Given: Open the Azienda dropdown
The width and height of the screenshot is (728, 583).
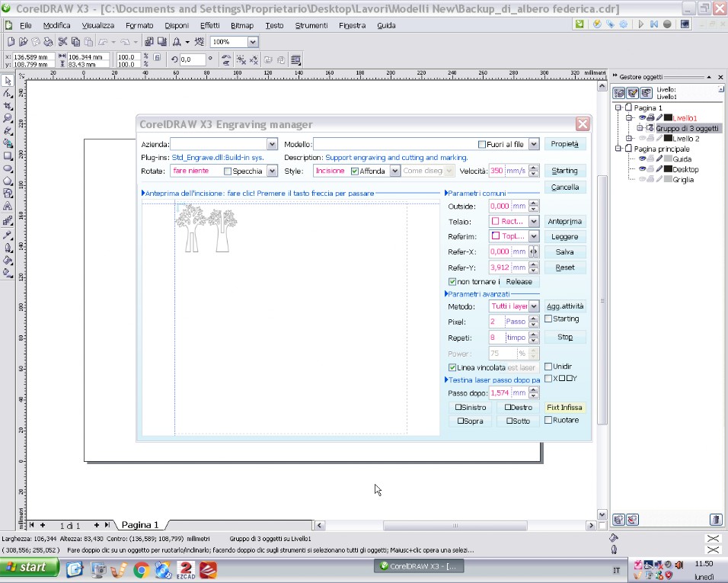Looking at the screenshot, I should click(272, 144).
